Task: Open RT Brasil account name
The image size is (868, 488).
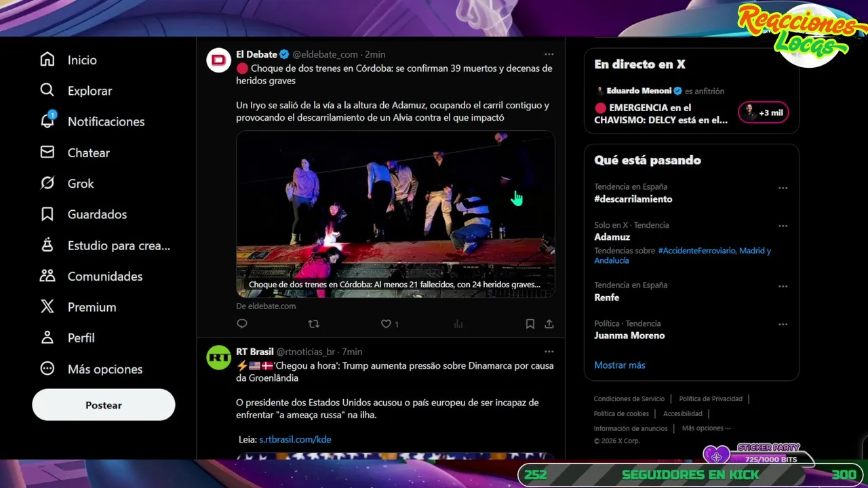Action: point(255,352)
